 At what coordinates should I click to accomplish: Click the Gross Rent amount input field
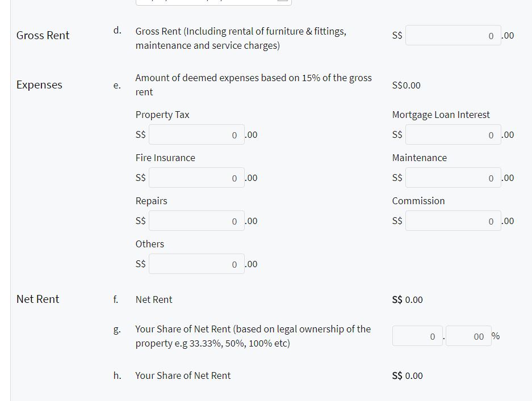(x=453, y=35)
